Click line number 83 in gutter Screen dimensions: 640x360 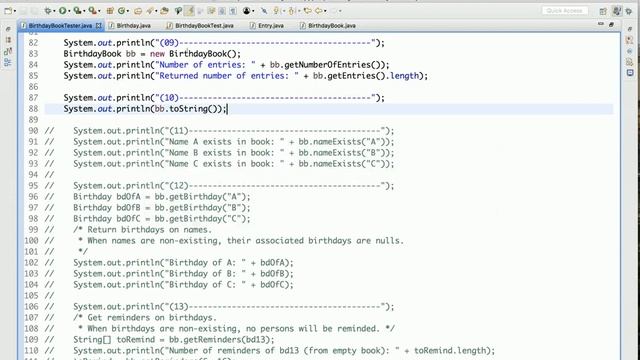pos(33,54)
